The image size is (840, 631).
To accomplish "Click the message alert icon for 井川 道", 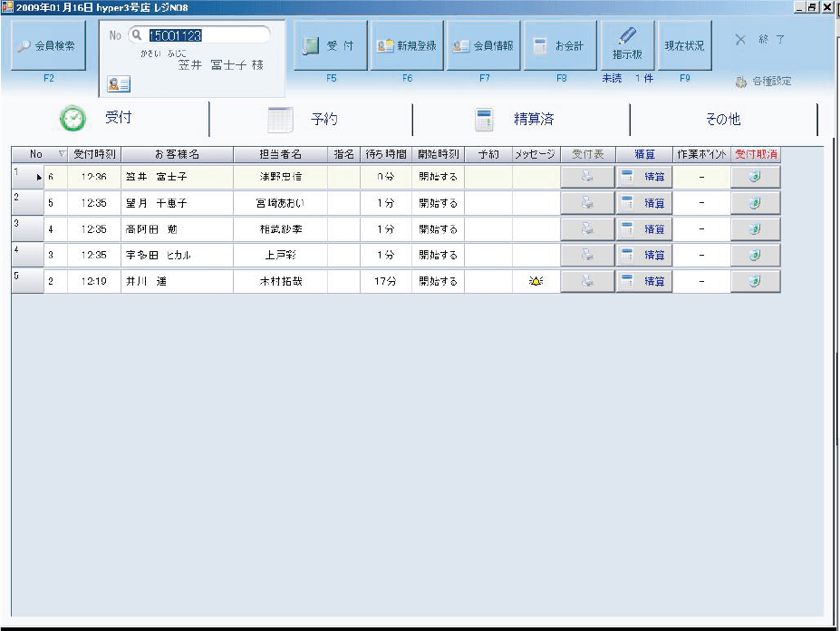I will coord(536,282).
